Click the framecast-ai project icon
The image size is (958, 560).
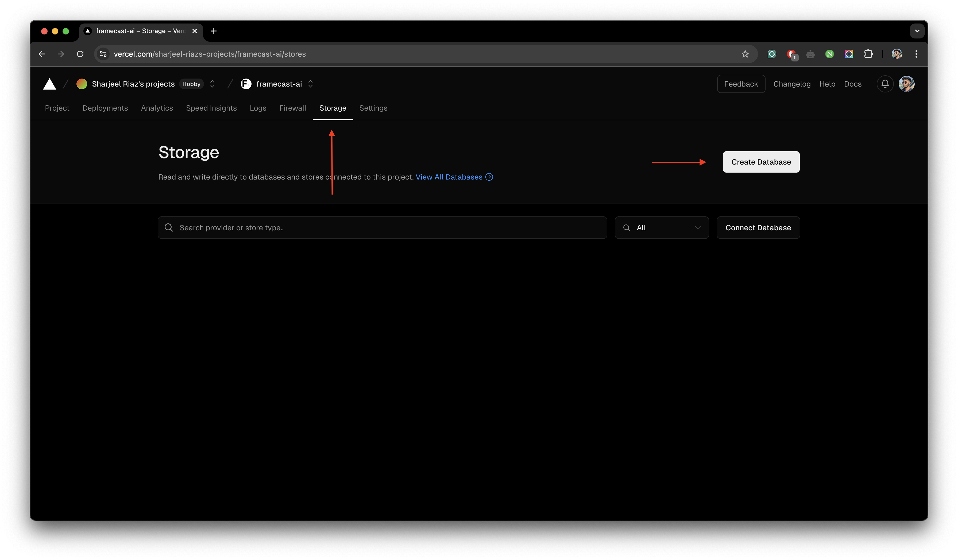click(246, 84)
